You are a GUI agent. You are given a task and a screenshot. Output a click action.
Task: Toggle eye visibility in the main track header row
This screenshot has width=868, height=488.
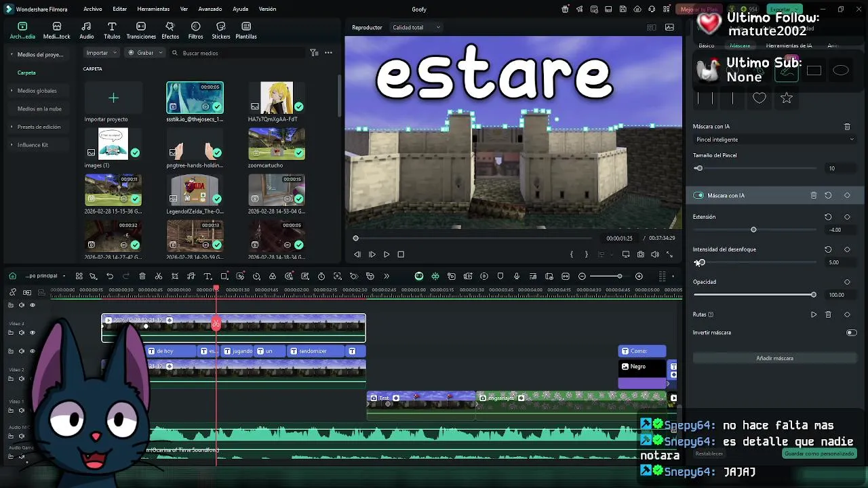pyautogui.click(x=32, y=305)
